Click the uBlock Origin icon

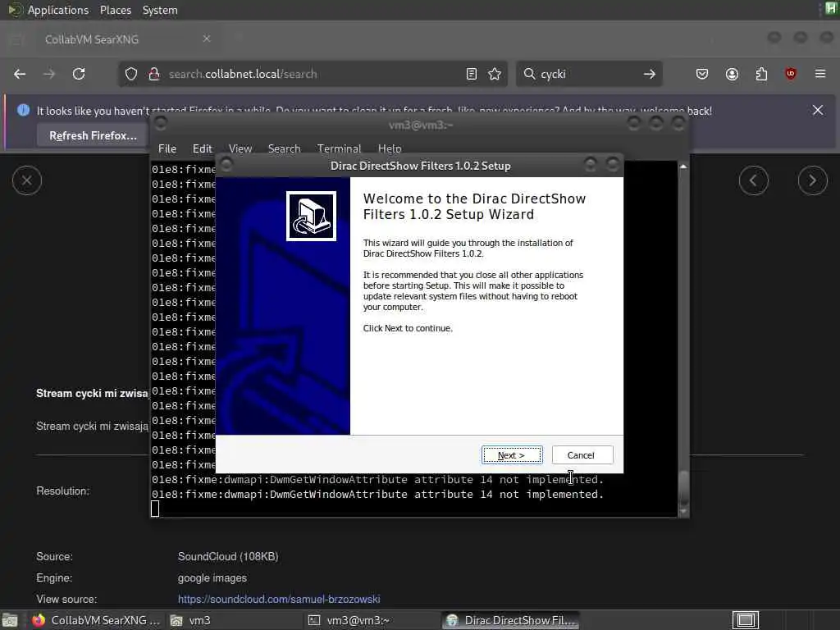pos(791,74)
